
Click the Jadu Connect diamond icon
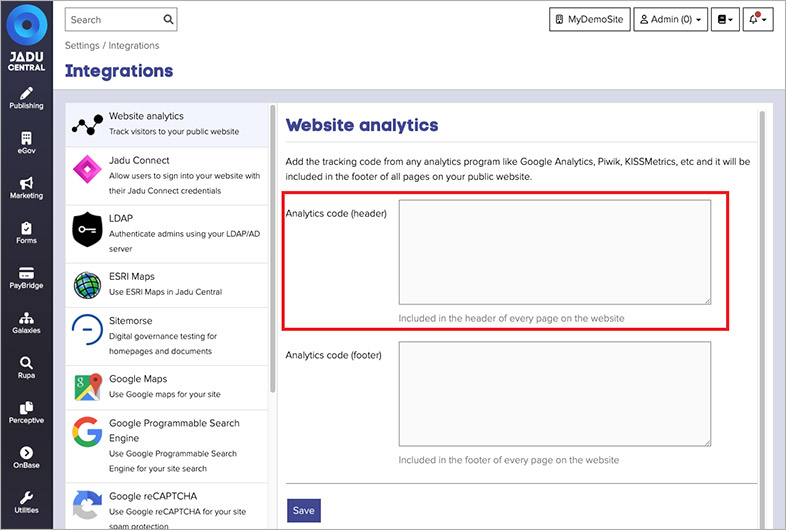[87, 169]
